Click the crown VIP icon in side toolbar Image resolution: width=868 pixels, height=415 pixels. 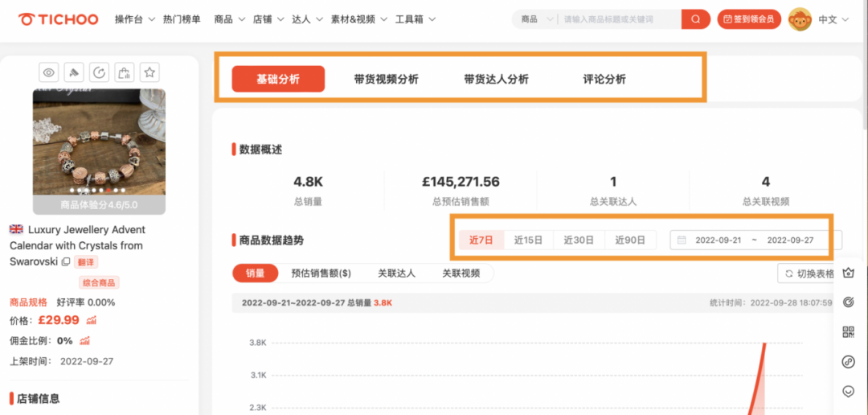848,273
